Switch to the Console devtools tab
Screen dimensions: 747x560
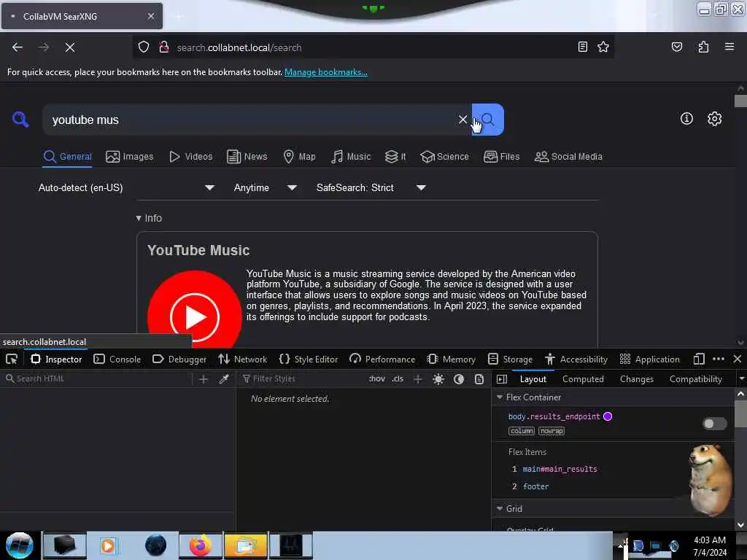click(117, 359)
